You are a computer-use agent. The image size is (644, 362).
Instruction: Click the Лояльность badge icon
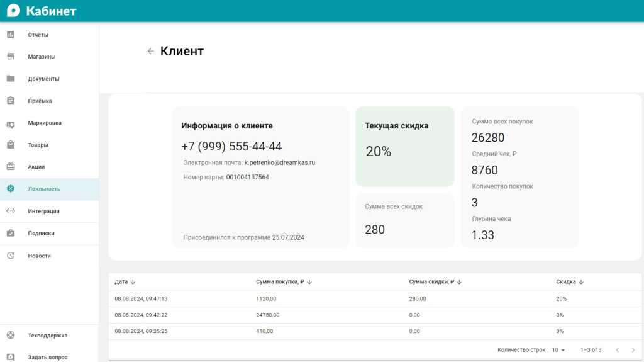11,188
